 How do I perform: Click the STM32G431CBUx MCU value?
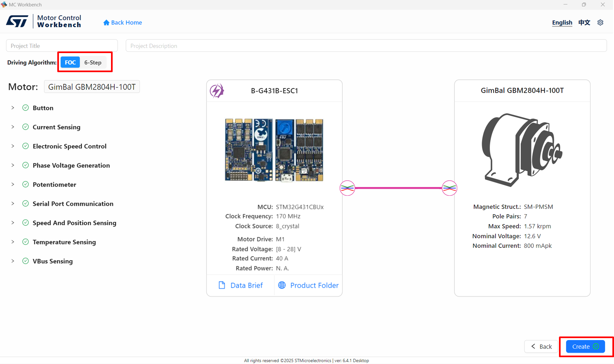(x=300, y=207)
